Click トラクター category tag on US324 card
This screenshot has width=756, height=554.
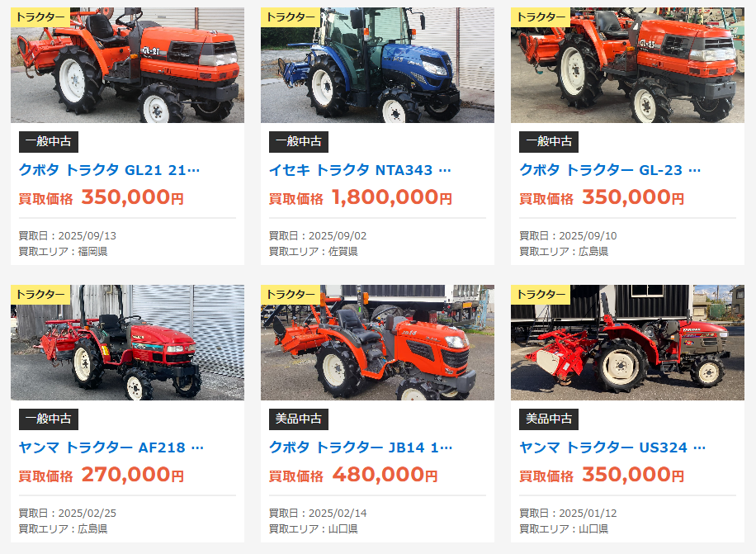[541, 295]
